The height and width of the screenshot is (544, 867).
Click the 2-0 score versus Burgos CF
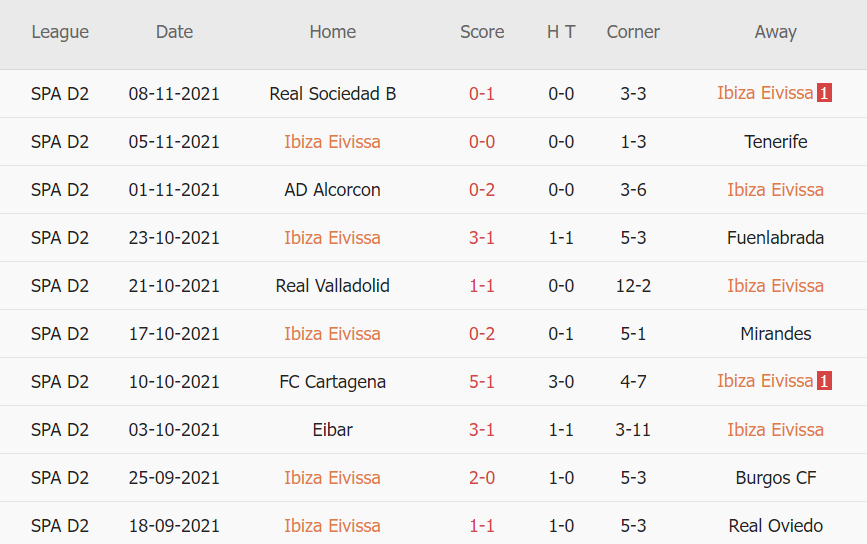coord(482,478)
